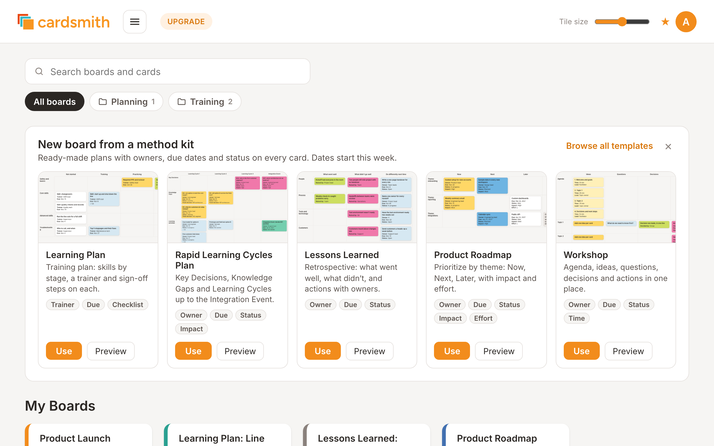Use the Learning Plan template
This screenshot has height=446, width=714.
pyautogui.click(x=64, y=351)
